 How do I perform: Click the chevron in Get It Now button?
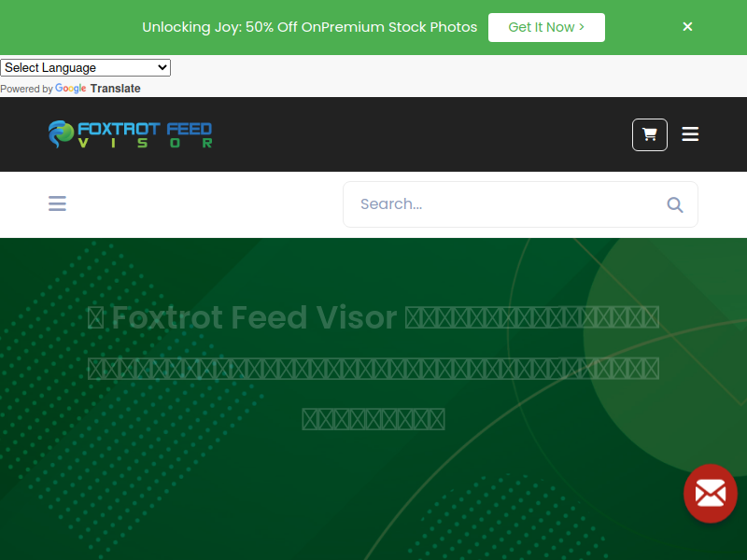[x=582, y=27]
